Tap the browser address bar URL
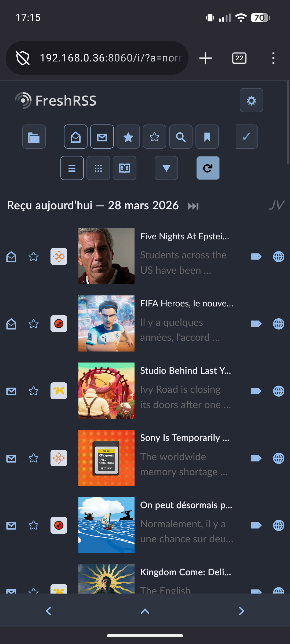The width and height of the screenshot is (290, 644). [111, 58]
